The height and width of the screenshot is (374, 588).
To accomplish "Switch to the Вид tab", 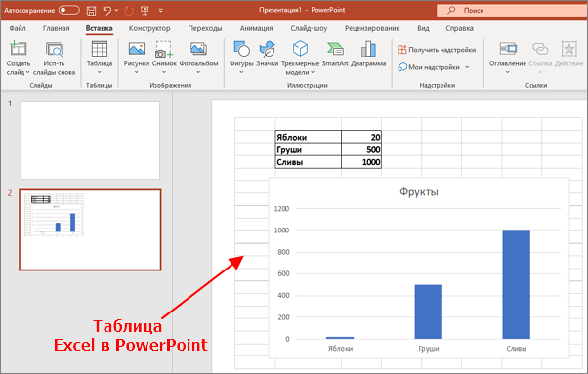I will click(423, 28).
